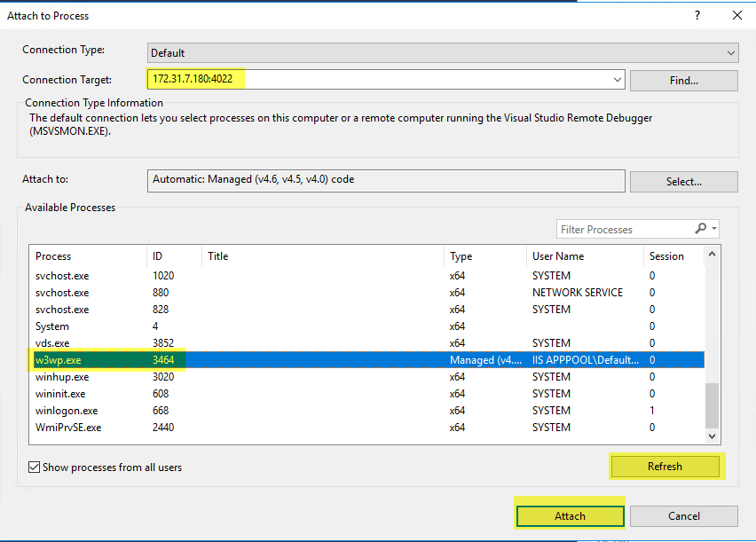Screen dimensions: 756x542
Task: Refresh the available processes list
Action: coord(665,467)
